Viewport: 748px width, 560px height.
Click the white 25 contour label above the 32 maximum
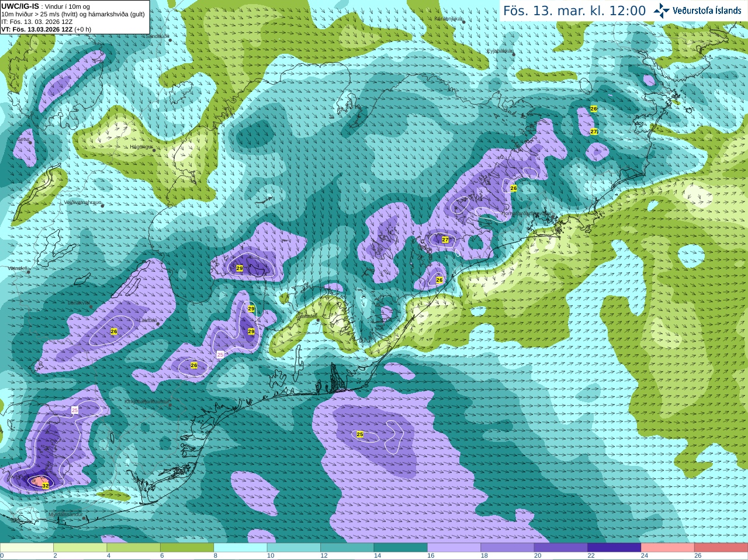[75, 410]
